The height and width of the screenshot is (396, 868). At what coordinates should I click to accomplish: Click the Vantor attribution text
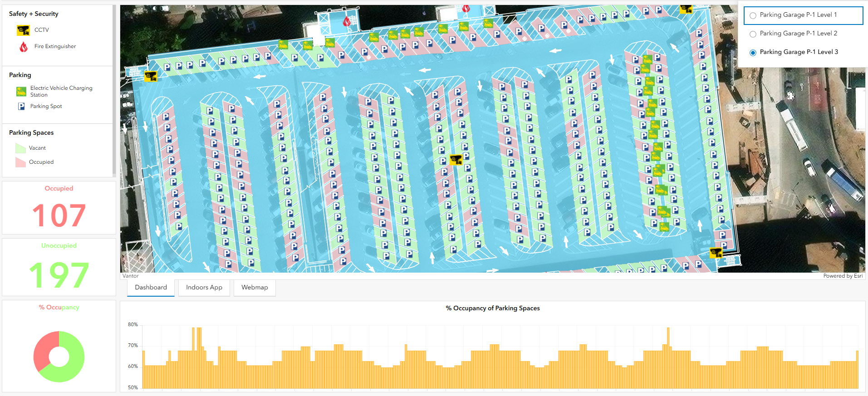click(131, 276)
